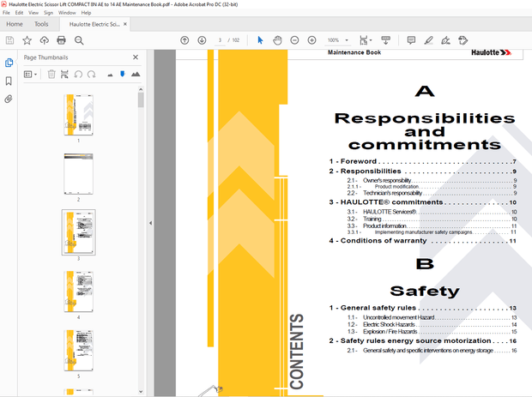Click '1.3 - Explosion / Fire Hazards' line

point(432,332)
